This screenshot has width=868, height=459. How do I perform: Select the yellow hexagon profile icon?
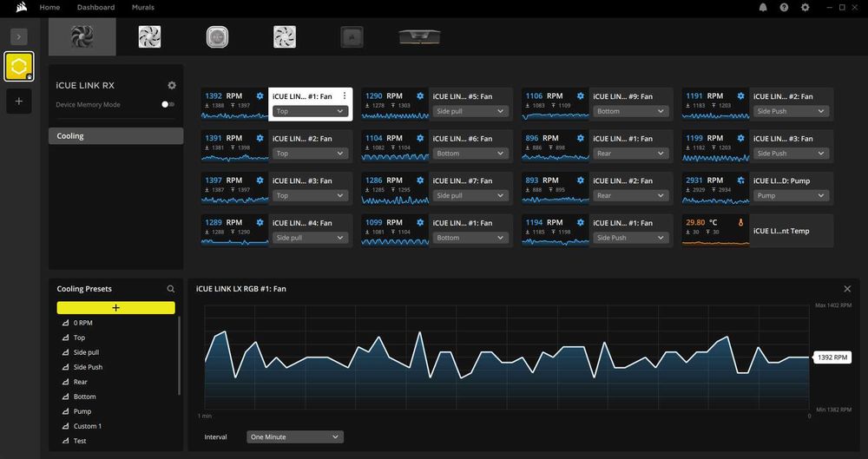(19, 67)
